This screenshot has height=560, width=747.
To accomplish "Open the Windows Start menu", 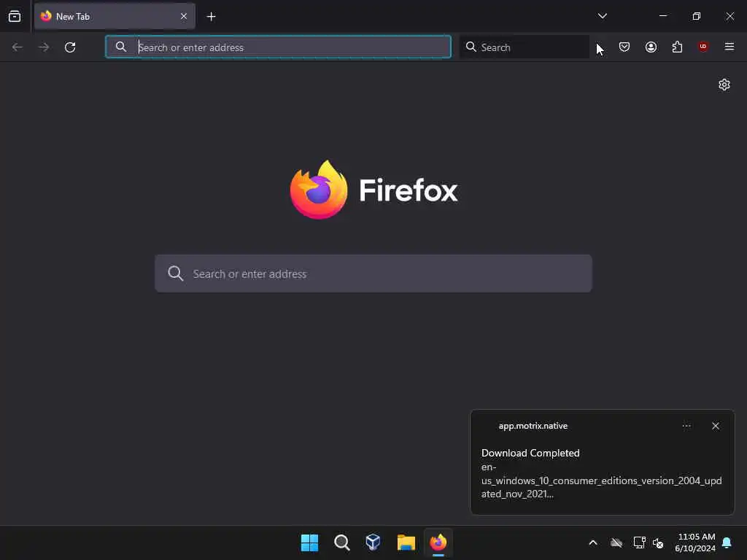I will coord(309,542).
